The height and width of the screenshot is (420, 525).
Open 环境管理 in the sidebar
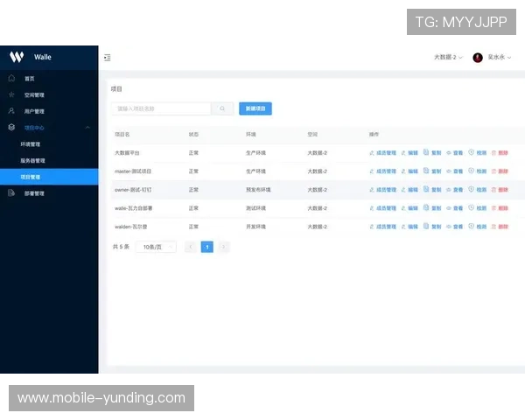click(31, 144)
